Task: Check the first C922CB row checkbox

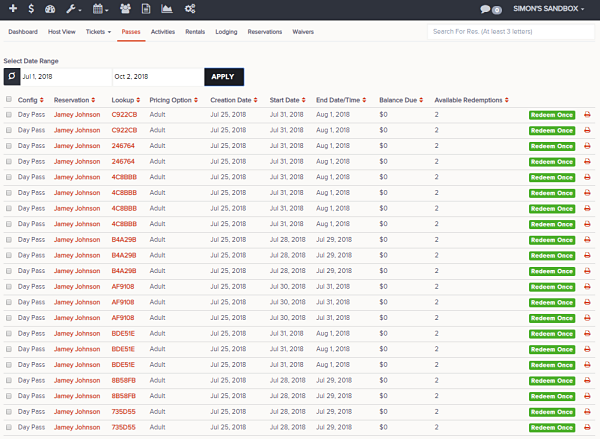Action: tap(9, 114)
